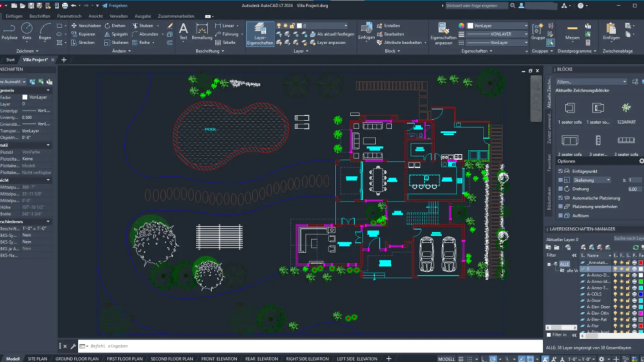
Task: Open the VonLayer color dropdown
Action: tap(527, 25)
